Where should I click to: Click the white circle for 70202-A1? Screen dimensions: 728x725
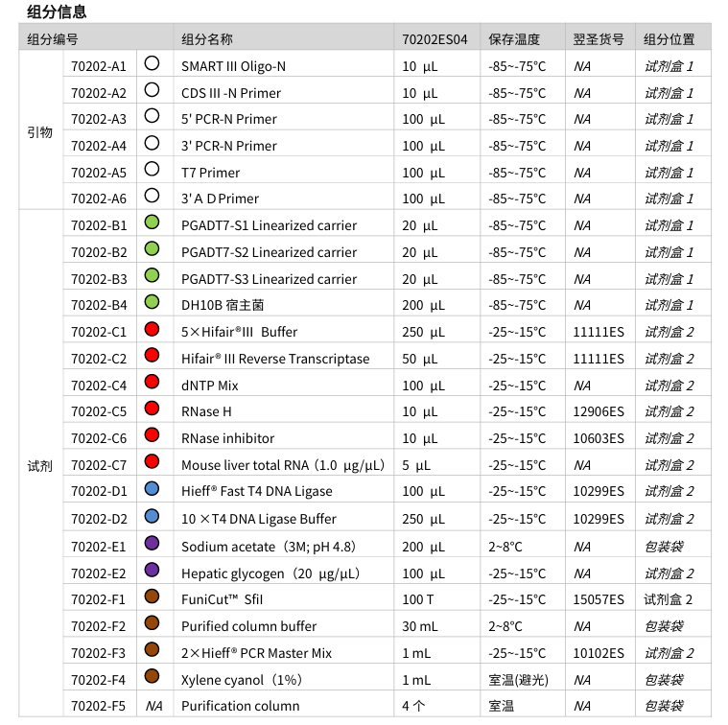point(152,63)
